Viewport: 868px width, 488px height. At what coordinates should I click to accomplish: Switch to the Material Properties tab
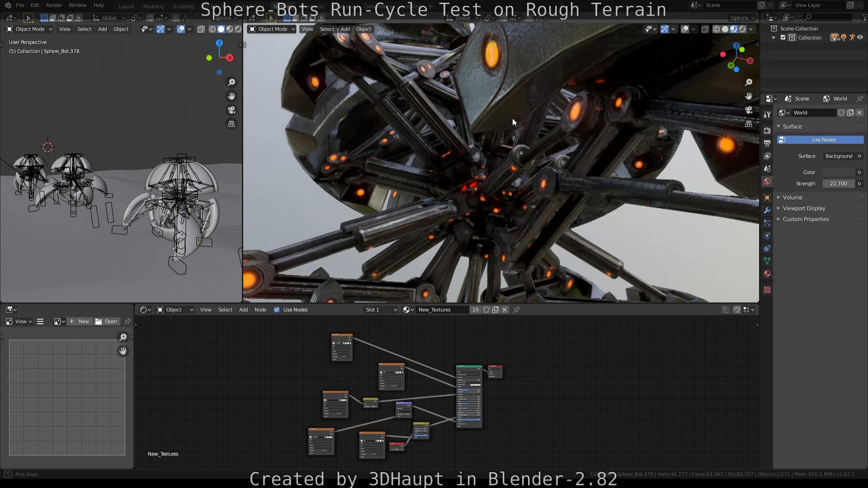(767, 273)
